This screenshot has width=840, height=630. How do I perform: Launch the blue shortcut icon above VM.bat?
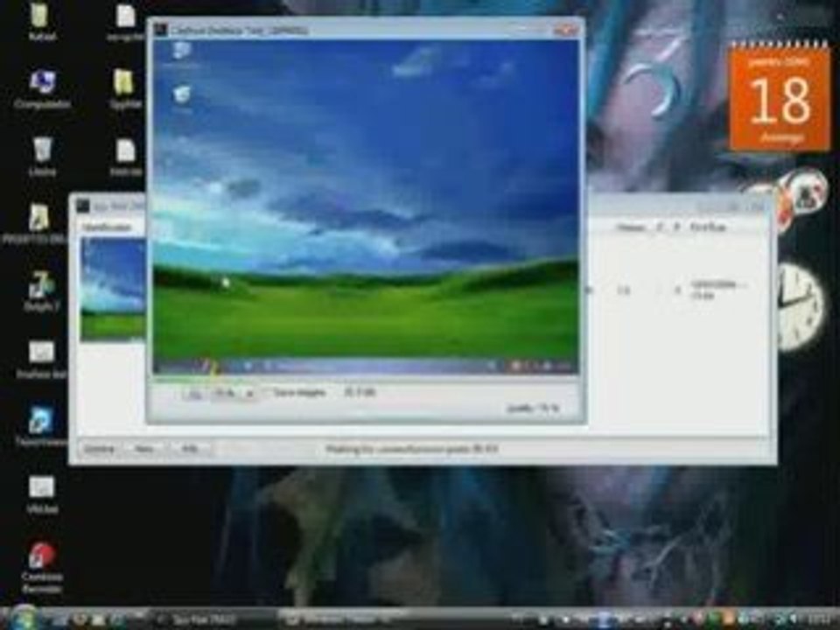[42, 426]
